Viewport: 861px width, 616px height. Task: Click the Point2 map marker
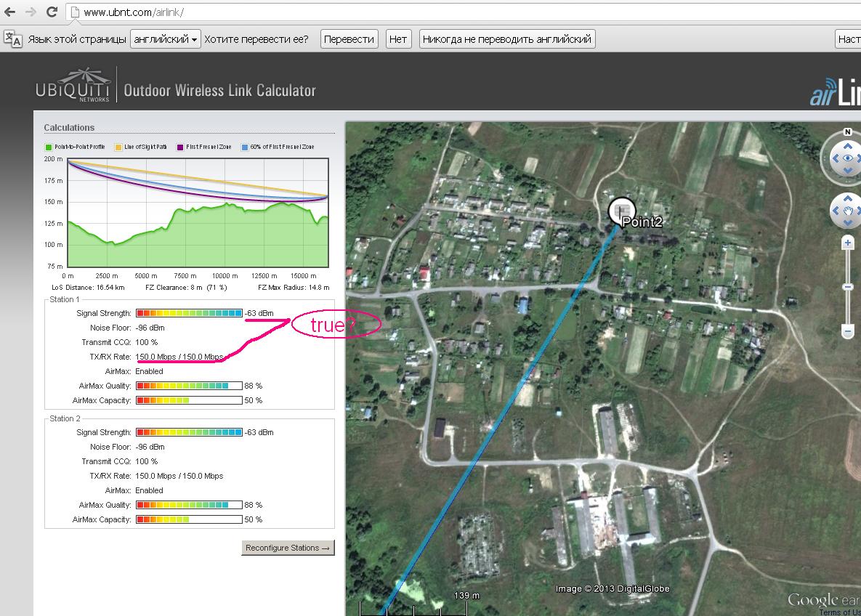pyautogui.click(x=621, y=211)
